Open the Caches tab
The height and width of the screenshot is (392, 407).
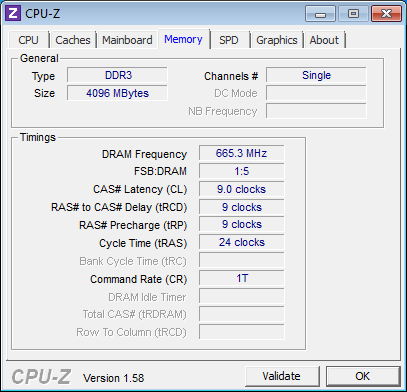click(x=73, y=40)
